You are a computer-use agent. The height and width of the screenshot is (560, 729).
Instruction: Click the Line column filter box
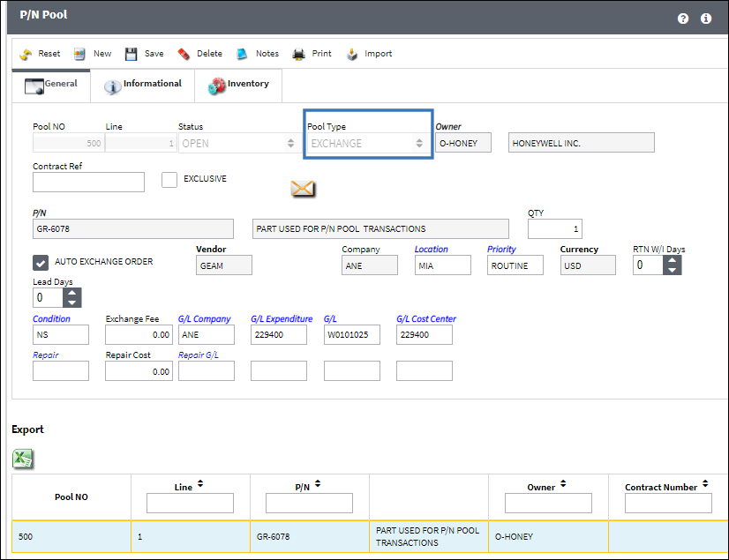pos(190,504)
